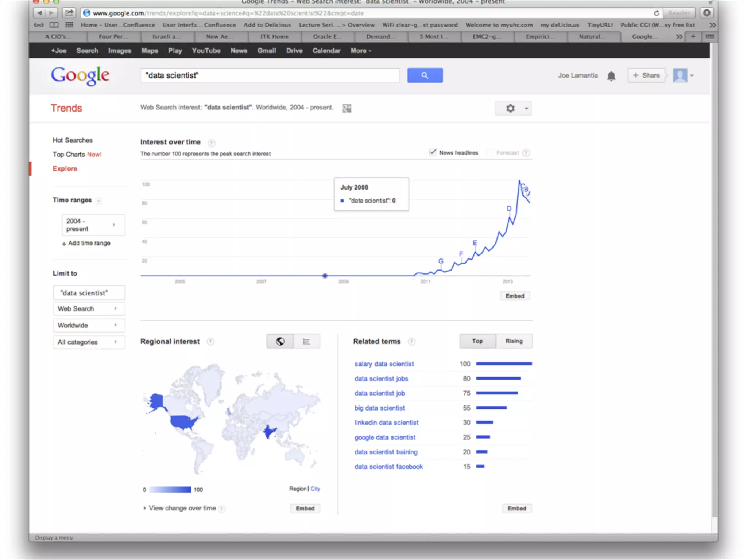
Task: Open the settings gear menu
Action: click(x=510, y=108)
